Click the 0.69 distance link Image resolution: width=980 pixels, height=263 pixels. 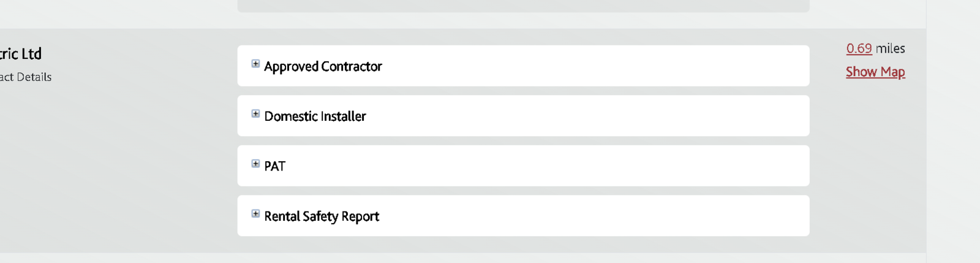coord(859,48)
